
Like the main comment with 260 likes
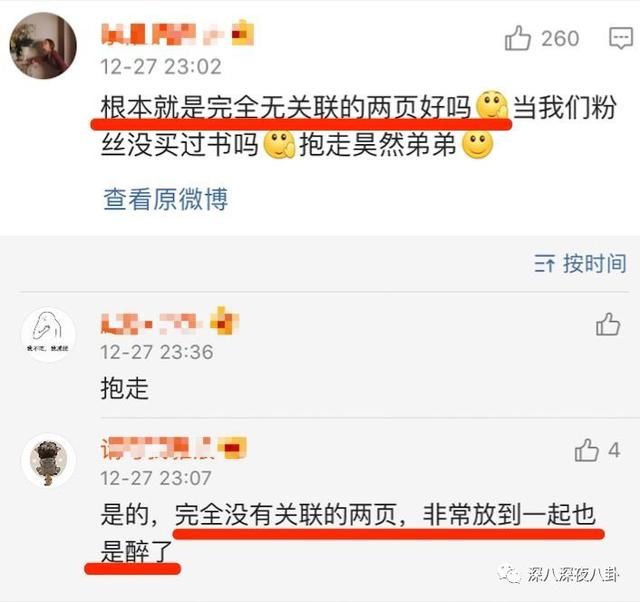[x=518, y=38]
